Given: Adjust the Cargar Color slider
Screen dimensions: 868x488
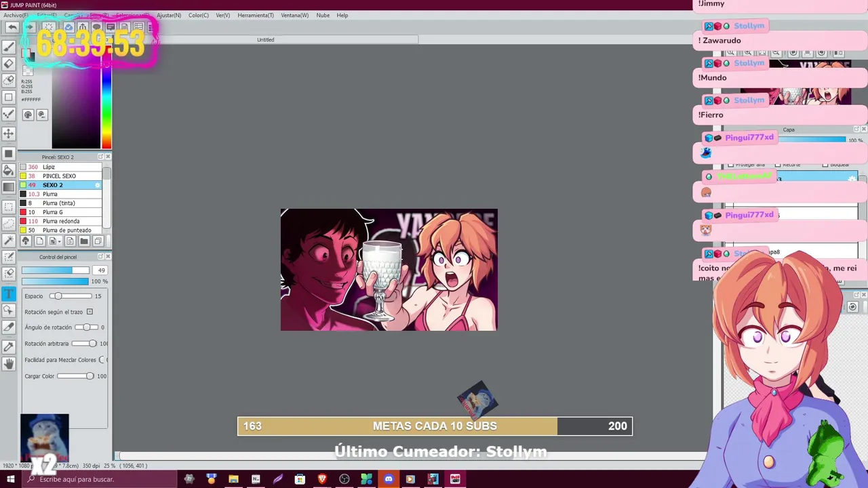Looking at the screenshot, I should pyautogui.click(x=75, y=376).
